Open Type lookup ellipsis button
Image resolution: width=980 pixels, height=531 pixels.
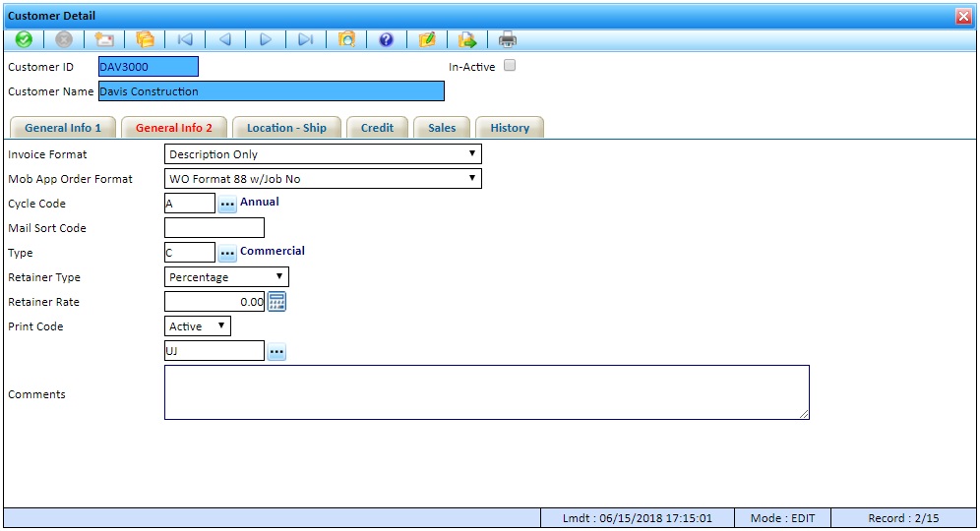[227, 253]
